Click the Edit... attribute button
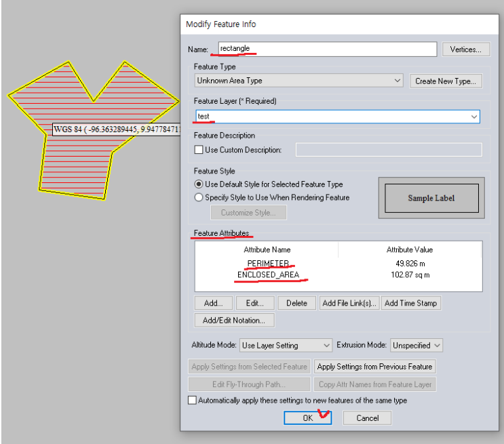Image resolution: width=504 pixels, height=444 pixels. click(x=254, y=303)
